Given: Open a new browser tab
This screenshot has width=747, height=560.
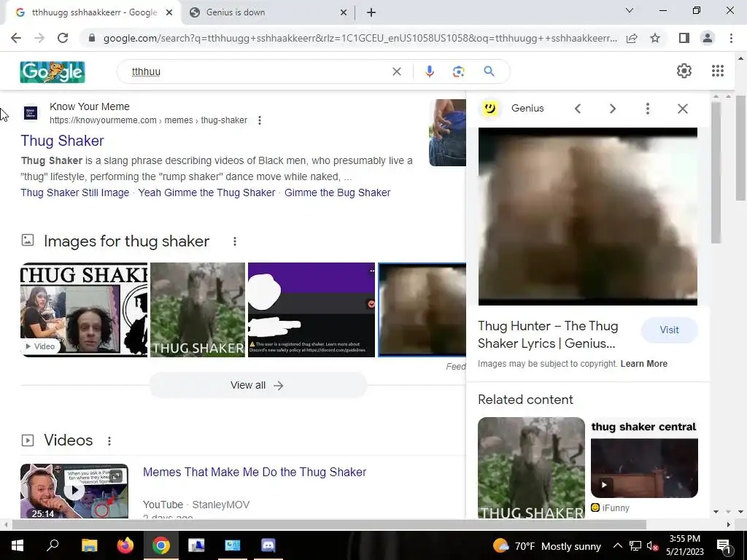Looking at the screenshot, I should coord(371,12).
